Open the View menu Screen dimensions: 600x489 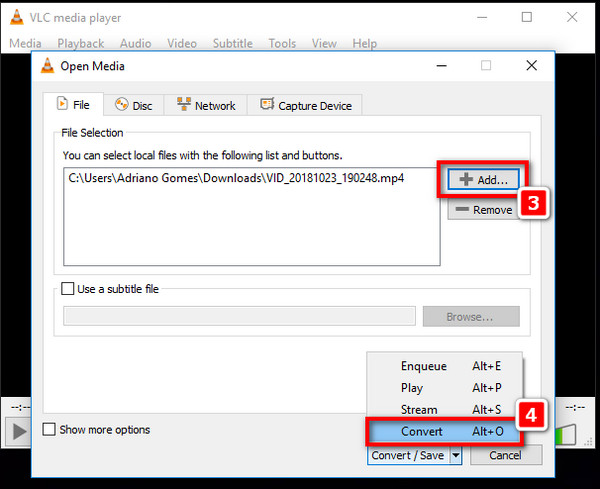coord(324,43)
